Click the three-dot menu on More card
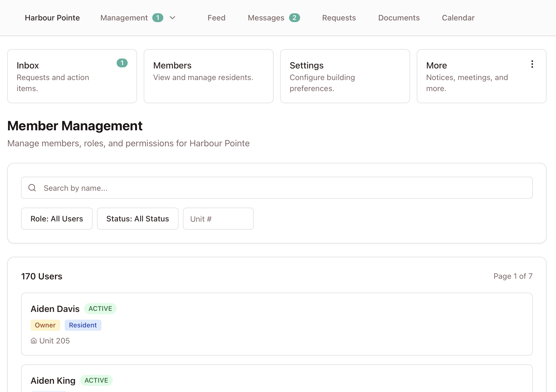 532,64
